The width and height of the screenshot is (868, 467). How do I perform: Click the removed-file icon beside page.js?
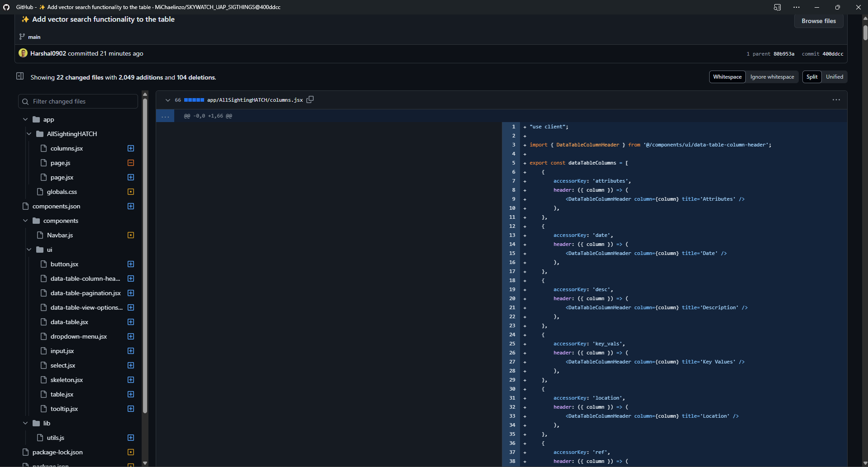coord(131,163)
